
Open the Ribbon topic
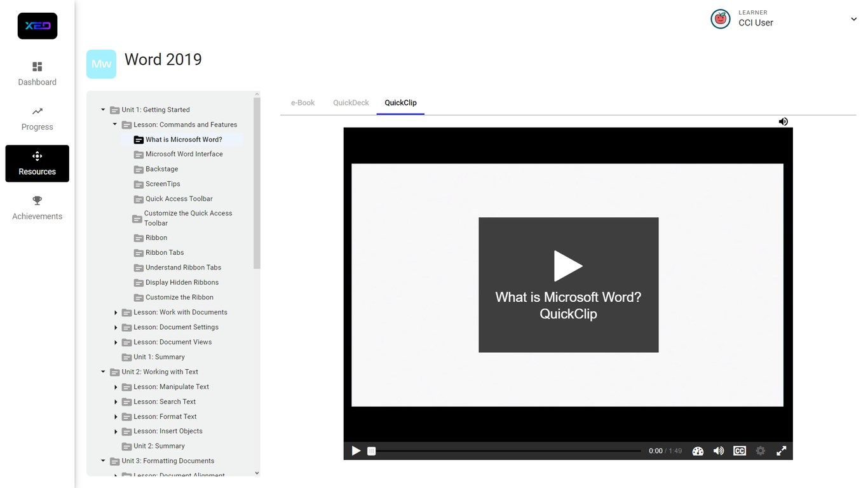click(156, 238)
